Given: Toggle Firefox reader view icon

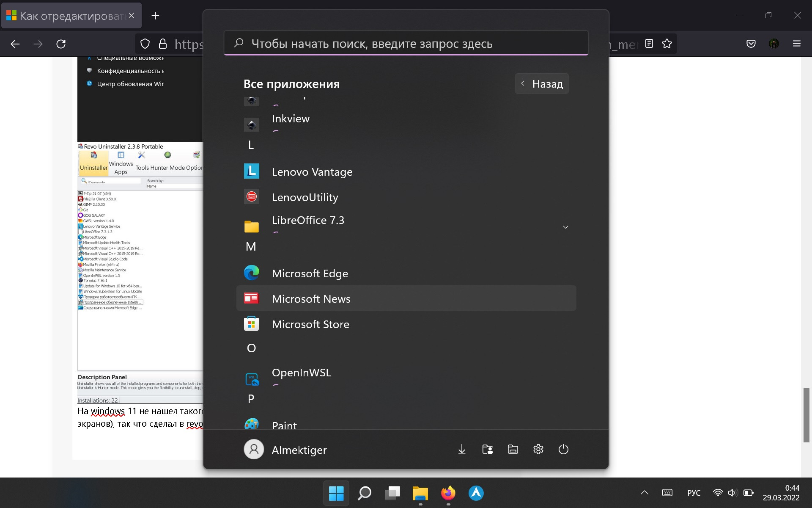Looking at the screenshot, I should [649, 43].
